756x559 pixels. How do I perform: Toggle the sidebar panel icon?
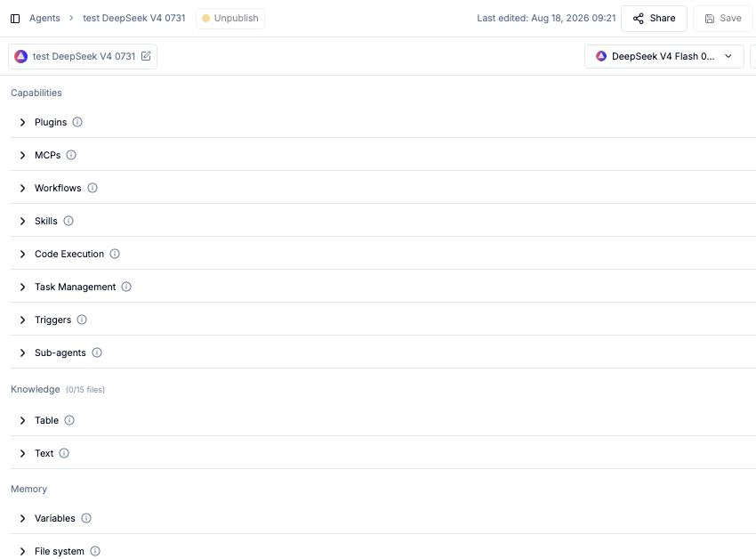point(15,19)
